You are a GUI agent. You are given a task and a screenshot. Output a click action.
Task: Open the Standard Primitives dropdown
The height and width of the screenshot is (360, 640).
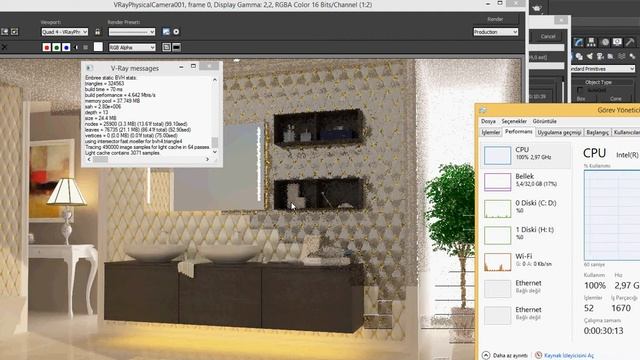(x=603, y=69)
